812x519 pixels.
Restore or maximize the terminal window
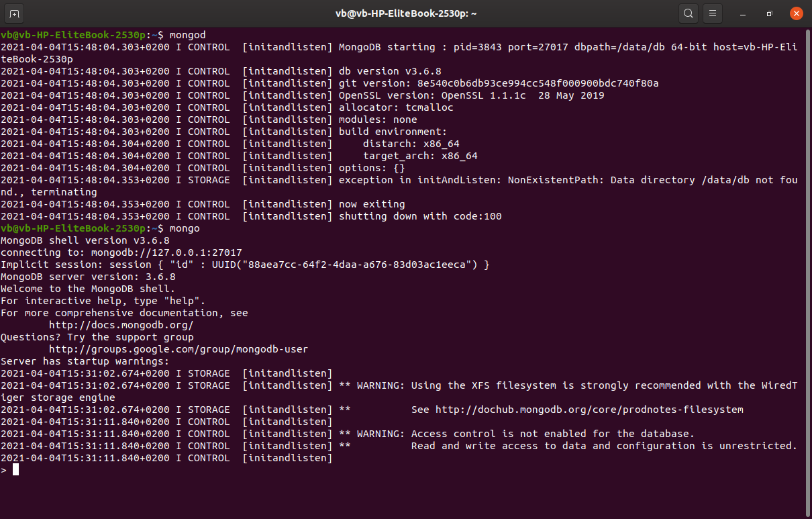tap(770, 13)
